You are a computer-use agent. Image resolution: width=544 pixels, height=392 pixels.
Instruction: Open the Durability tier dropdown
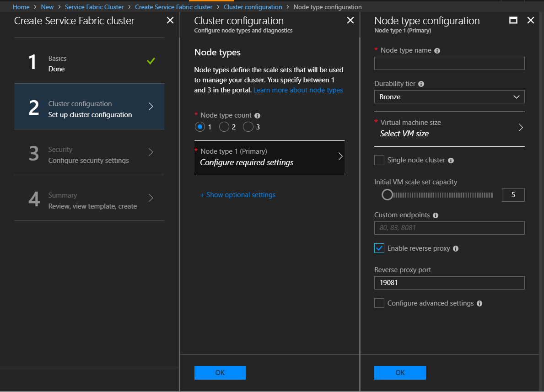449,97
